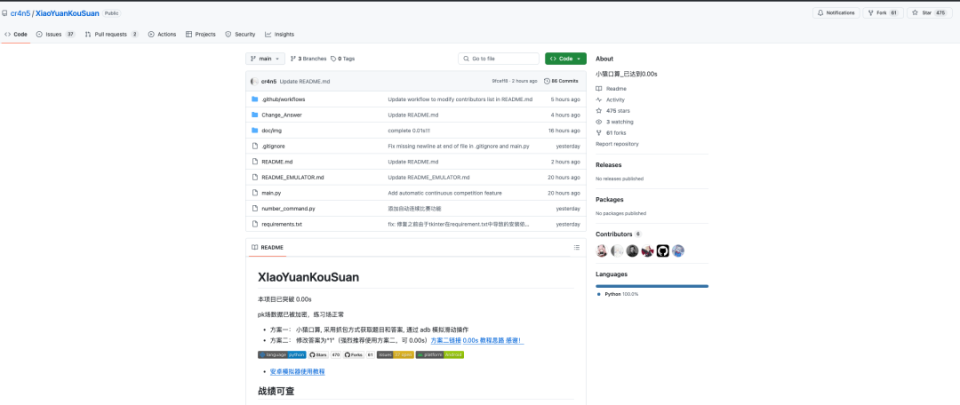The height and width of the screenshot is (405, 960).
Task: Click the Notifications bell button
Action: [x=836, y=13]
